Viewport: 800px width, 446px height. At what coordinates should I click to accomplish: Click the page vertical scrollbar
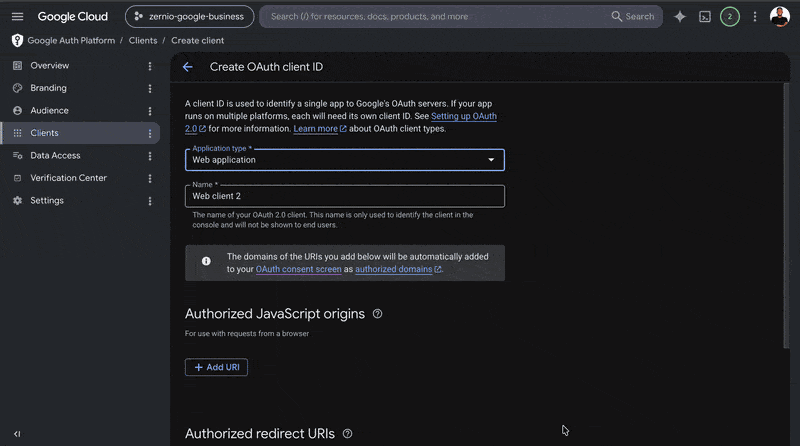786,216
